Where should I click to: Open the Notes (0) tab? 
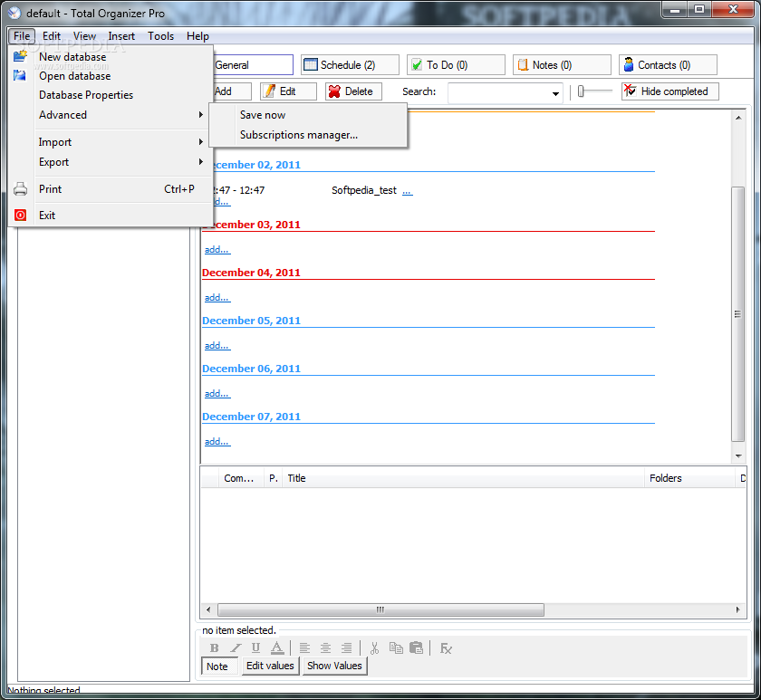coord(562,65)
